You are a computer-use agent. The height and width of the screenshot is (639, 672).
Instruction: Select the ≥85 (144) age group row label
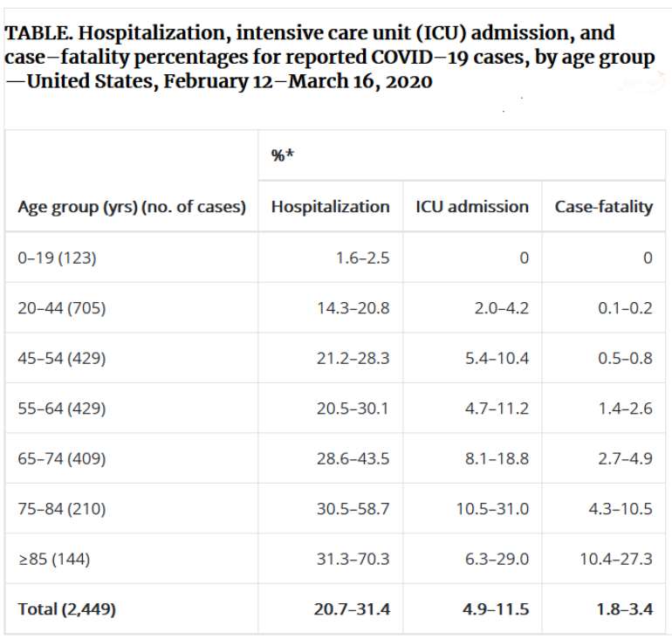(x=54, y=559)
